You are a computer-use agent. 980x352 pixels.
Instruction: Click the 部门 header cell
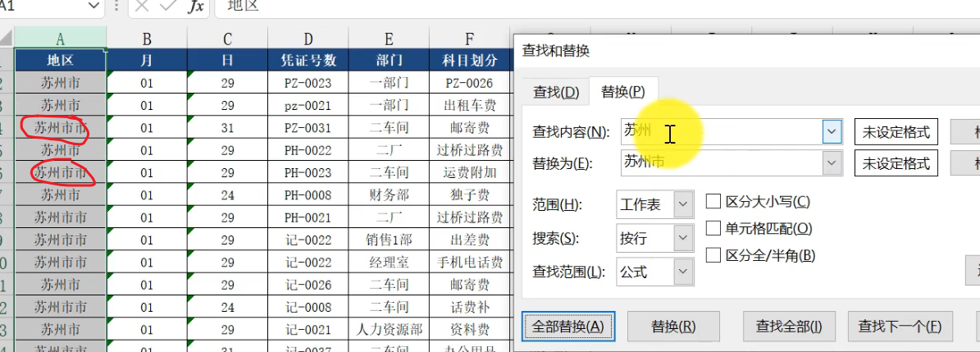pyautogui.click(x=389, y=61)
